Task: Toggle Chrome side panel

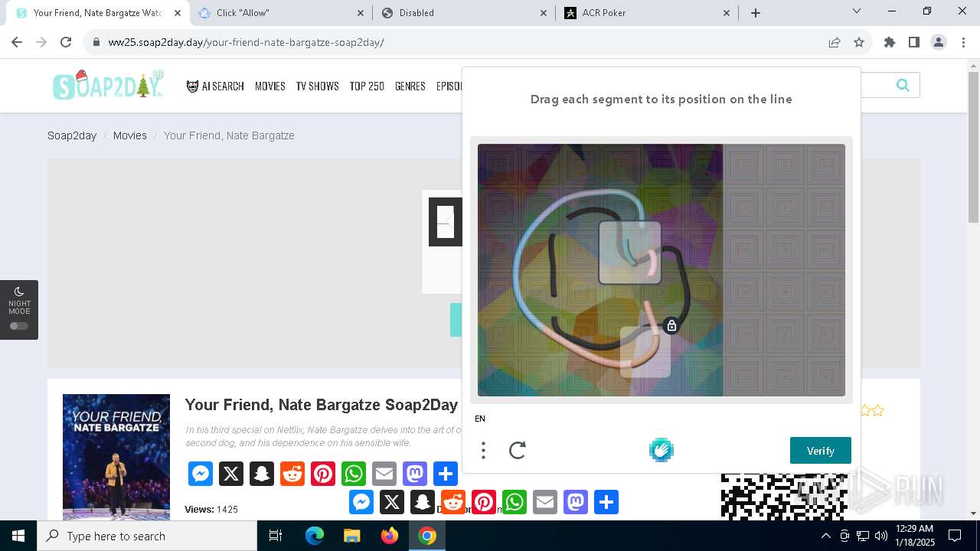Action: pyautogui.click(x=914, y=42)
